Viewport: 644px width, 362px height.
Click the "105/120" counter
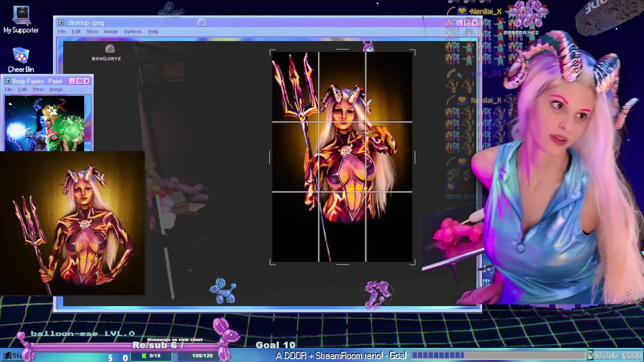tap(202, 355)
